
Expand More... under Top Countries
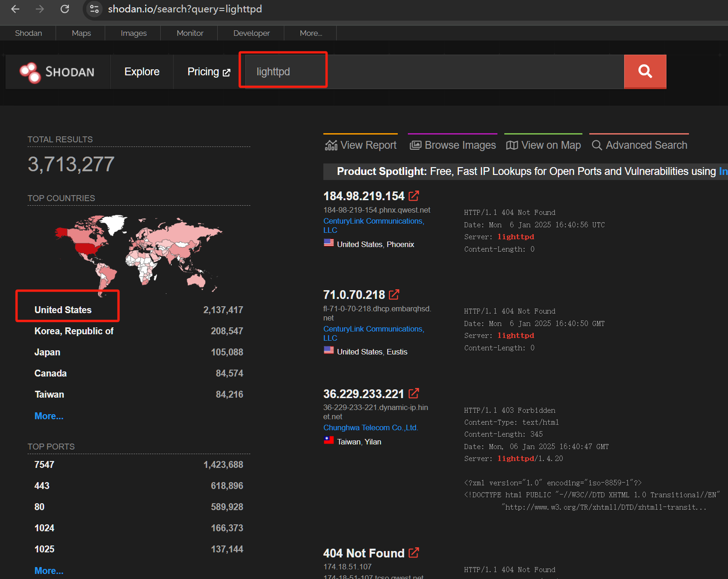(x=49, y=416)
